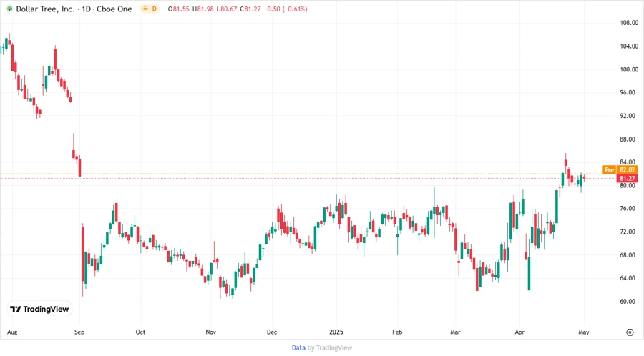Click the 68.00 price axis label
The width and height of the screenshot is (644, 356).
coord(629,255)
